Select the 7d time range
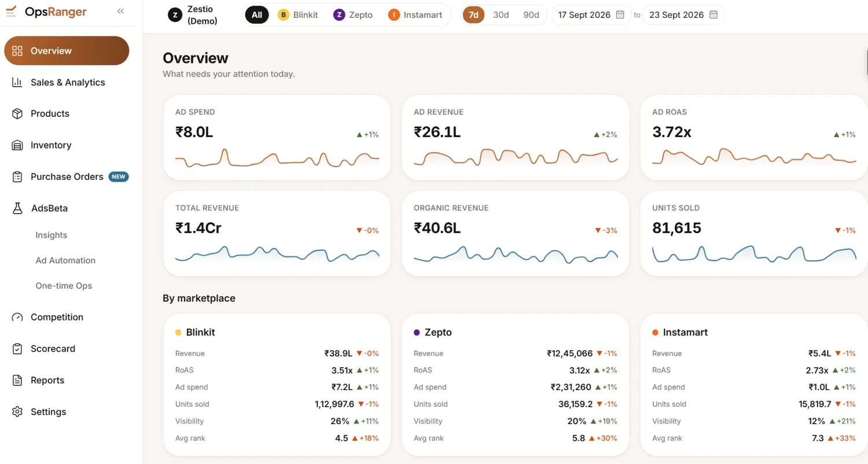868x464 pixels. (x=473, y=15)
